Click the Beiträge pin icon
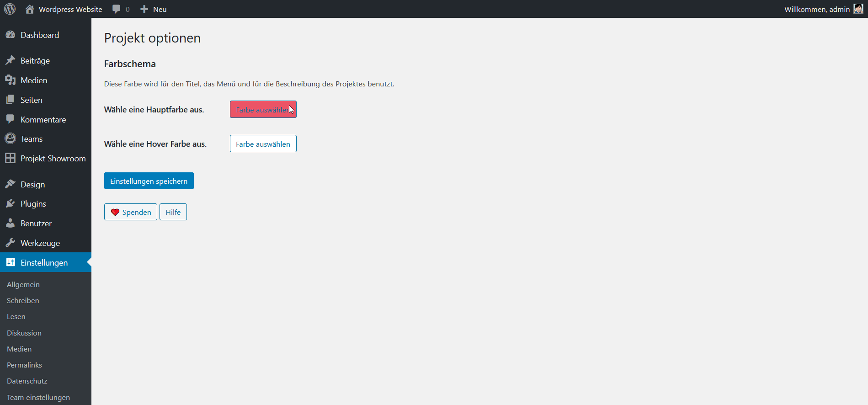This screenshot has height=405, width=868. click(10, 60)
